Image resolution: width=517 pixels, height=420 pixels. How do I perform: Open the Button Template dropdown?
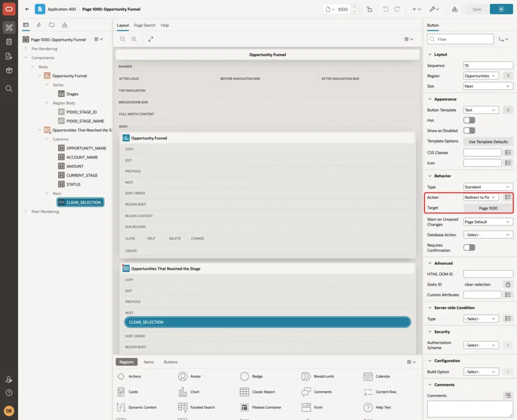tap(481, 110)
